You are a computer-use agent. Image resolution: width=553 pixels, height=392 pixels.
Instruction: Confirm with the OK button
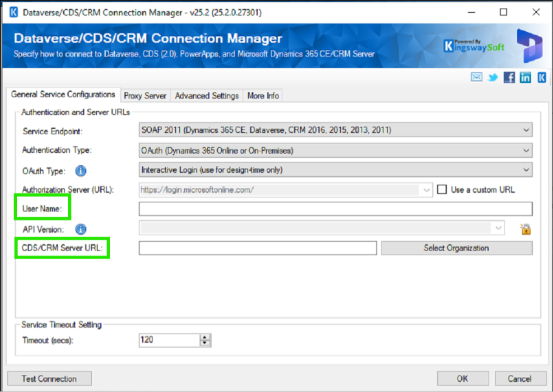click(x=462, y=379)
